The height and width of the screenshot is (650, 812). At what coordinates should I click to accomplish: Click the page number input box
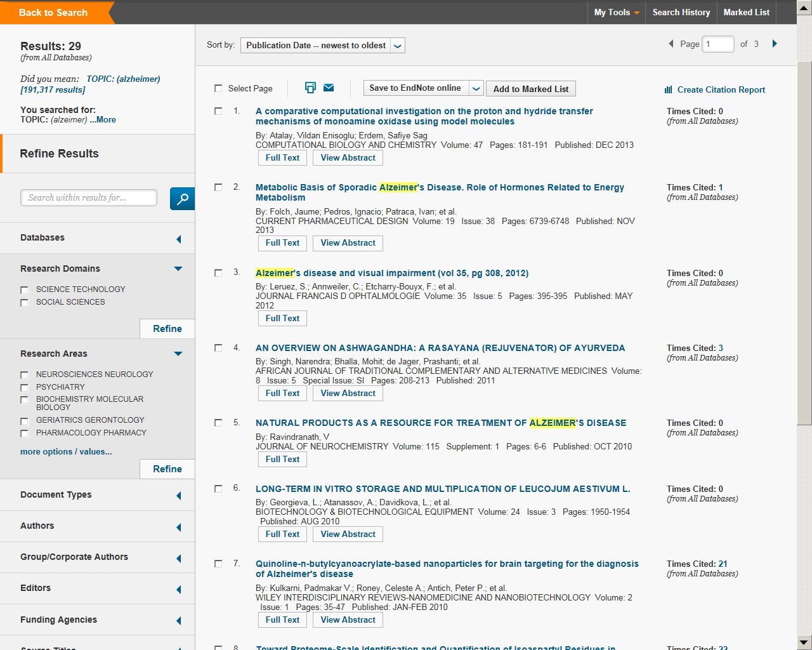pyautogui.click(x=718, y=44)
